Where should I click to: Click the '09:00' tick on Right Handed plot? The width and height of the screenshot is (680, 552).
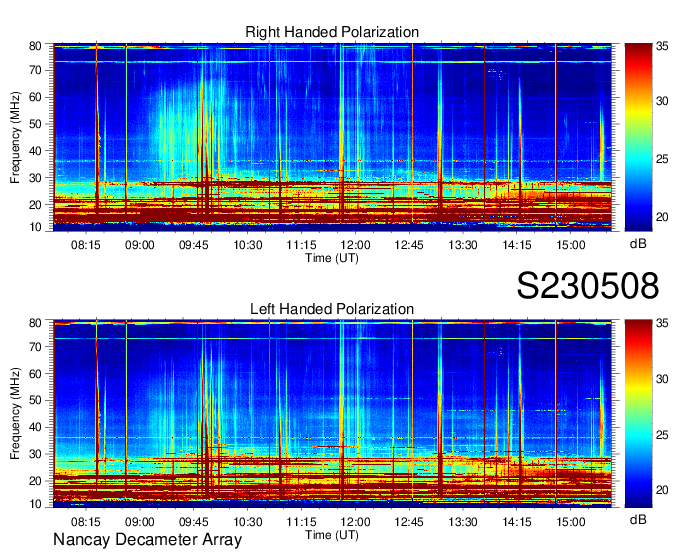point(140,245)
